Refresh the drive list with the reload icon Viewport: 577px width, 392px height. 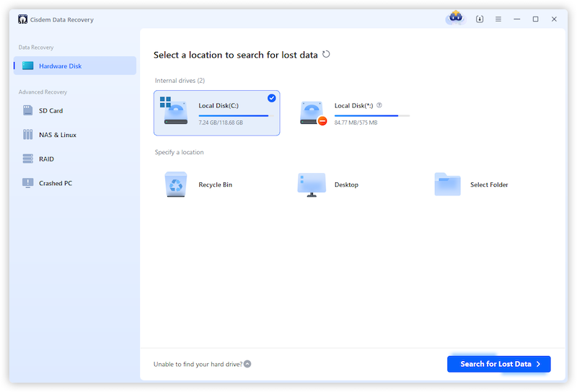[326, 55]
